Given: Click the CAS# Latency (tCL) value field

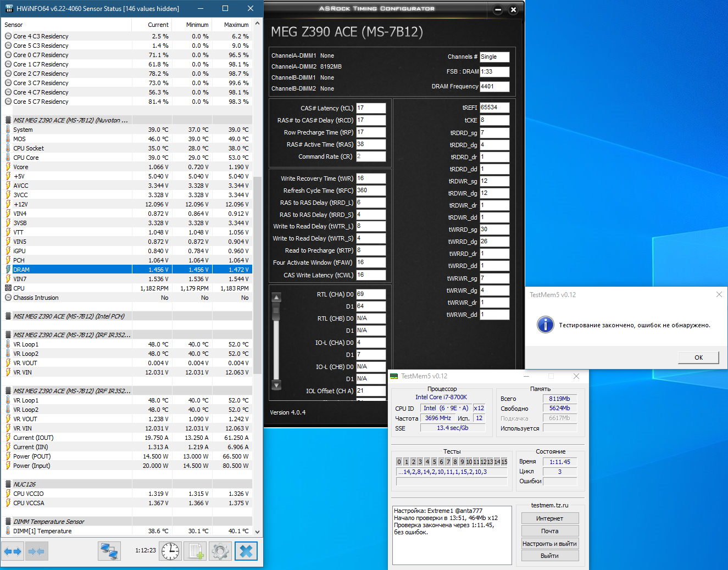Looking at the screenshot, I should pos(371,108).
